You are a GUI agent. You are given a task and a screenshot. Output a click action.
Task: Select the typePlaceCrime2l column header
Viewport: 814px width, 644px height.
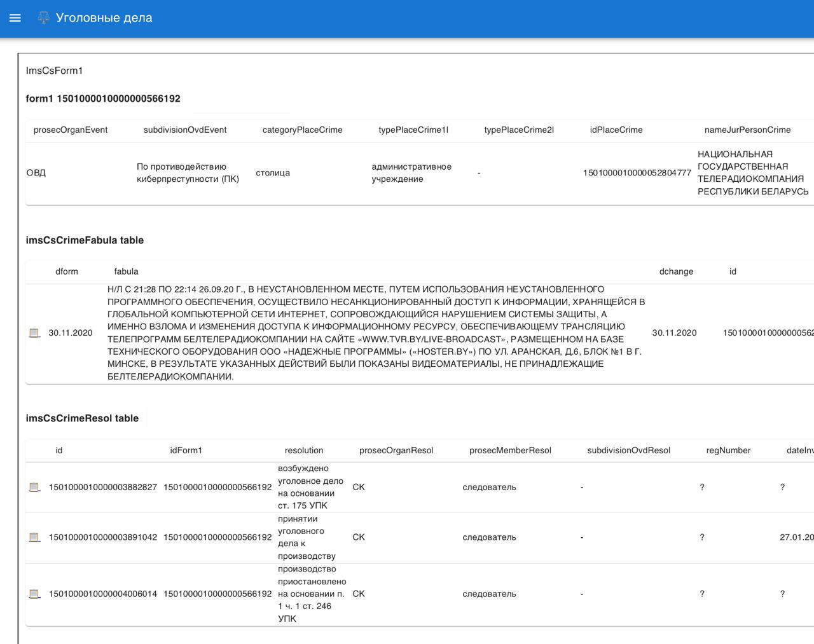[x=519, y=130]
